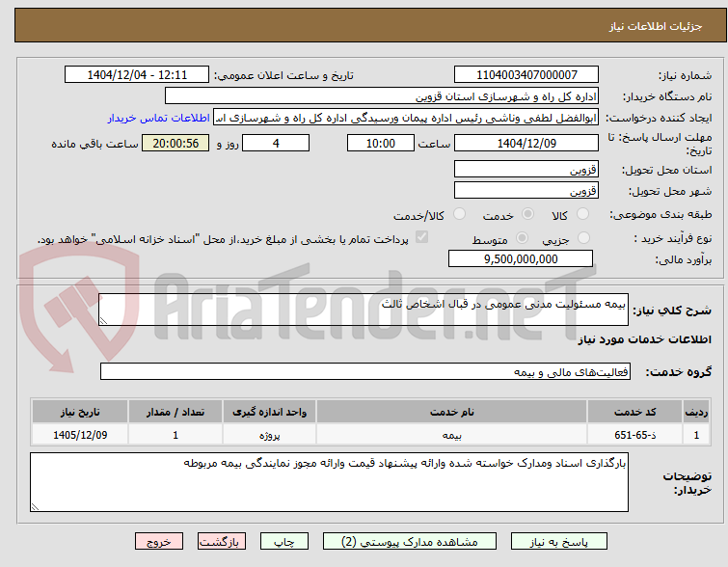Toggle the اسناد خزانه اسلامی payment checkbox
The height and width of the screenshot is (567, 728).
(421, 237)
